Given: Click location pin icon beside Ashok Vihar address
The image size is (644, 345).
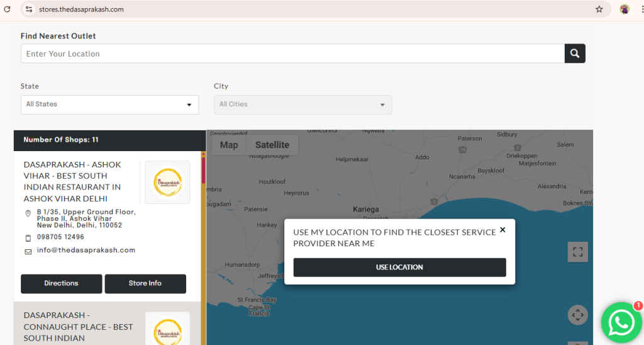Looking at the screenshot, I should [x=28, y=213].
